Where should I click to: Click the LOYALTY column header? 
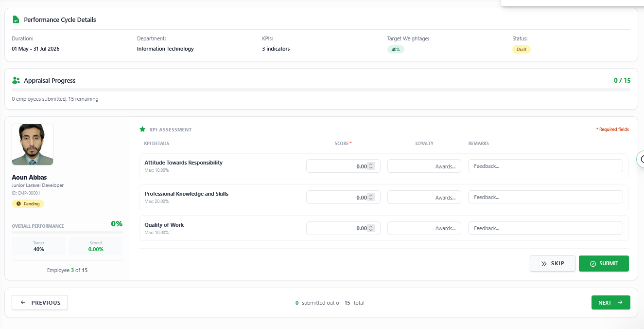(424, 144)
